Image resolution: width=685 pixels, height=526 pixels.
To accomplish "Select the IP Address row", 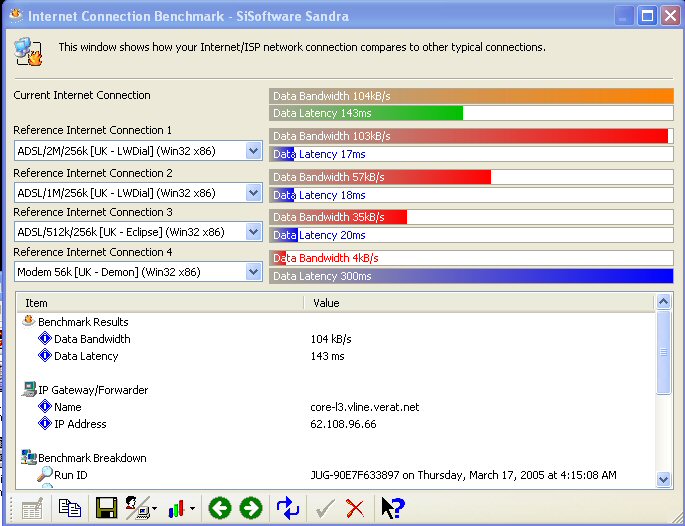I will (82, 424).
